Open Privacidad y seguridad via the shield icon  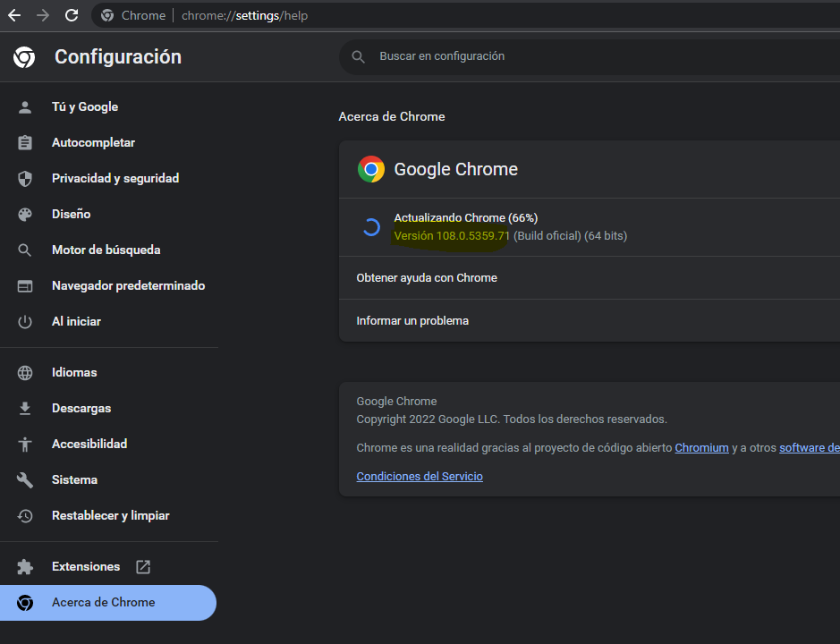tap(25, 178)
